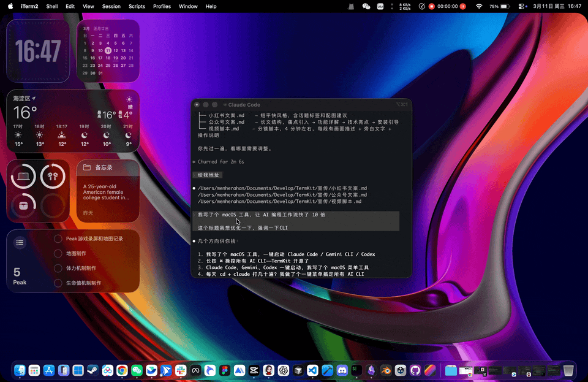Image resolution: width=588 pixels, height=382 pixels.
Task: Open the reminders list icon in widget
Action: point(20,243)
